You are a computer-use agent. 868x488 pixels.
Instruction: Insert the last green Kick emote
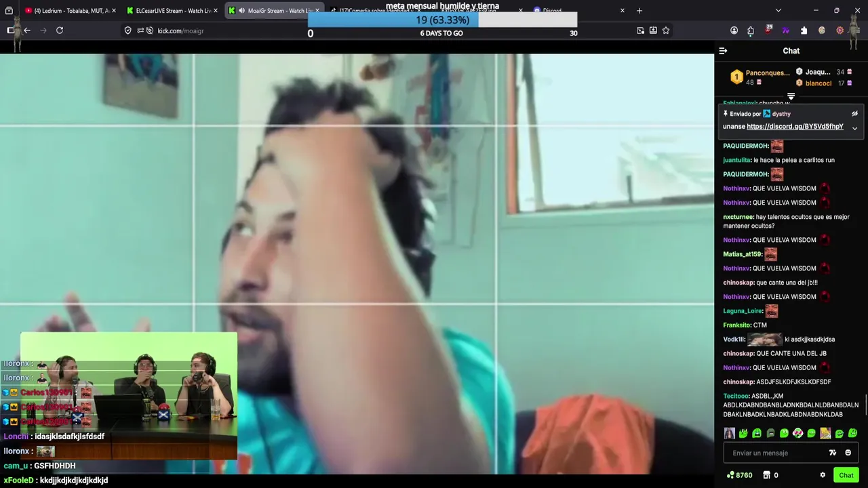click(852, 433)
